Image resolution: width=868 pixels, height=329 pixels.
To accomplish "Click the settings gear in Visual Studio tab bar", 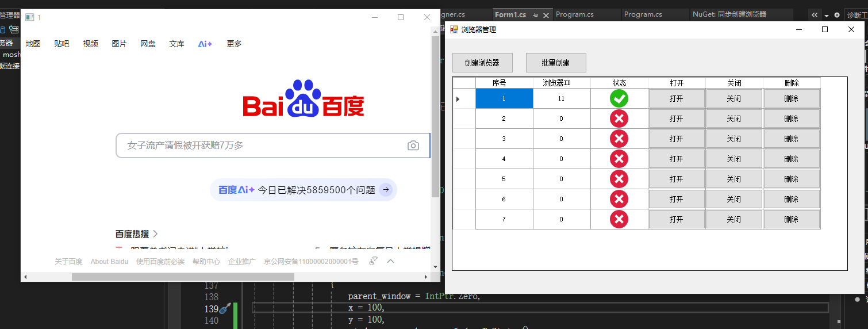I will [836, 15].
